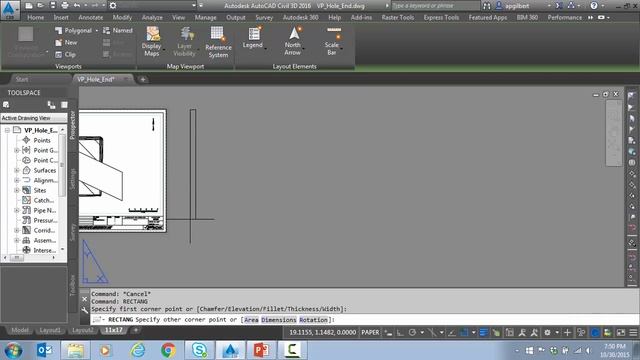
Task: Select Points in the Toolspace tree
Action: coord(42,140)
